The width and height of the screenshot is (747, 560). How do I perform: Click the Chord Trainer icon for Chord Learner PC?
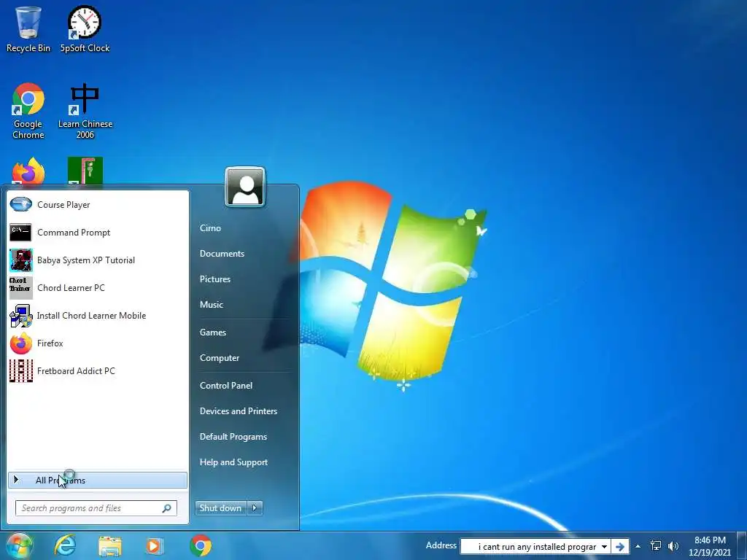[x=21, y=287]
